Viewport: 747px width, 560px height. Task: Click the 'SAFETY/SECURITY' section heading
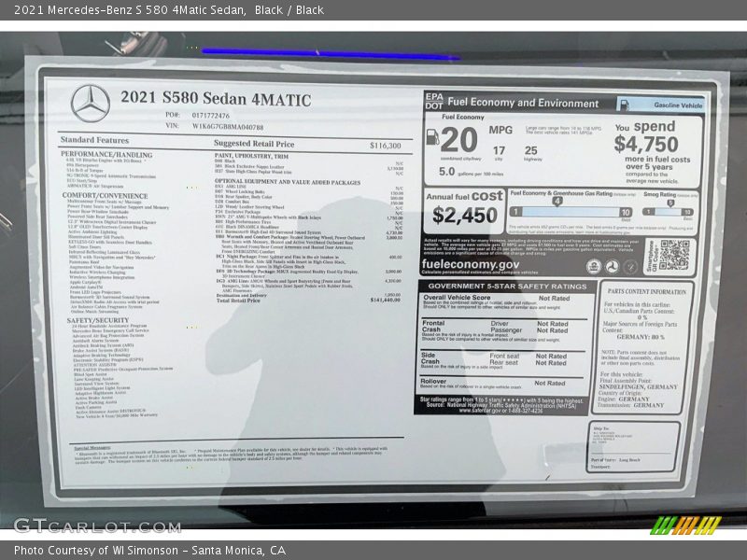98,320
